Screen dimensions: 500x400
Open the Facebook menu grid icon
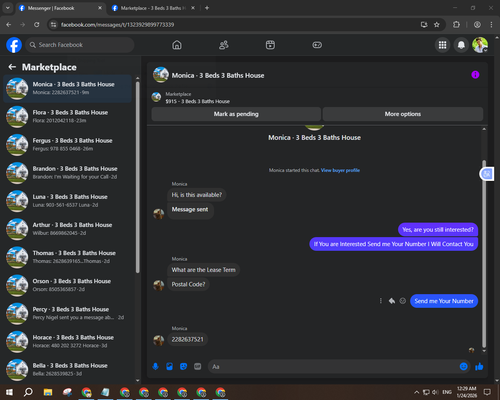[442, 45]
